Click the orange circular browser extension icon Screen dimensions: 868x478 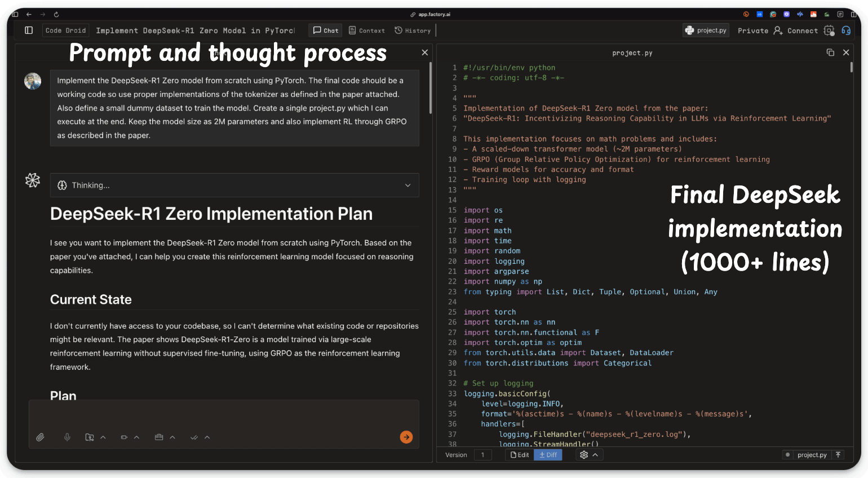(746, 14)
